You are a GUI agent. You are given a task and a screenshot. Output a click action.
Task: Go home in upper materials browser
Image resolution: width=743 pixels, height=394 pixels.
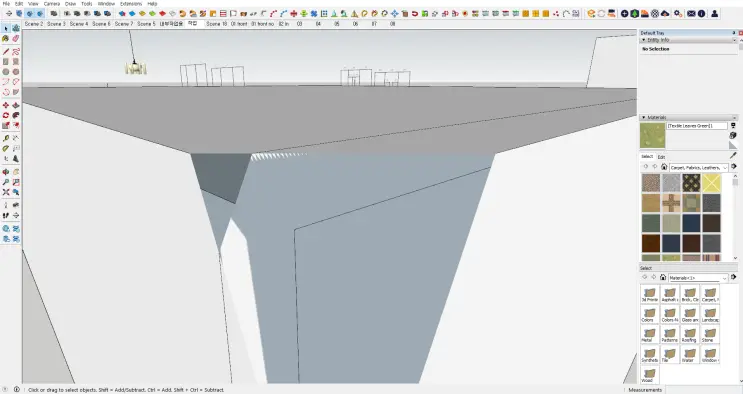point(664,167)
